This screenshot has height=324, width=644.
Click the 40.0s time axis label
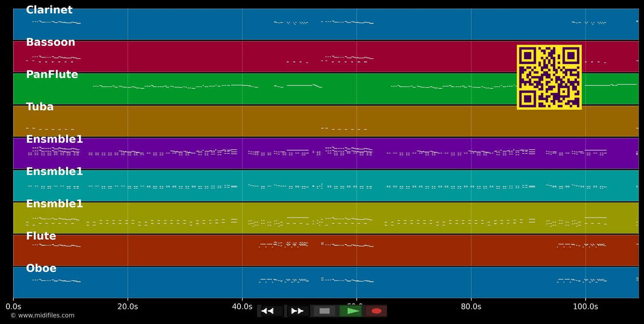[x=242, y=307]
